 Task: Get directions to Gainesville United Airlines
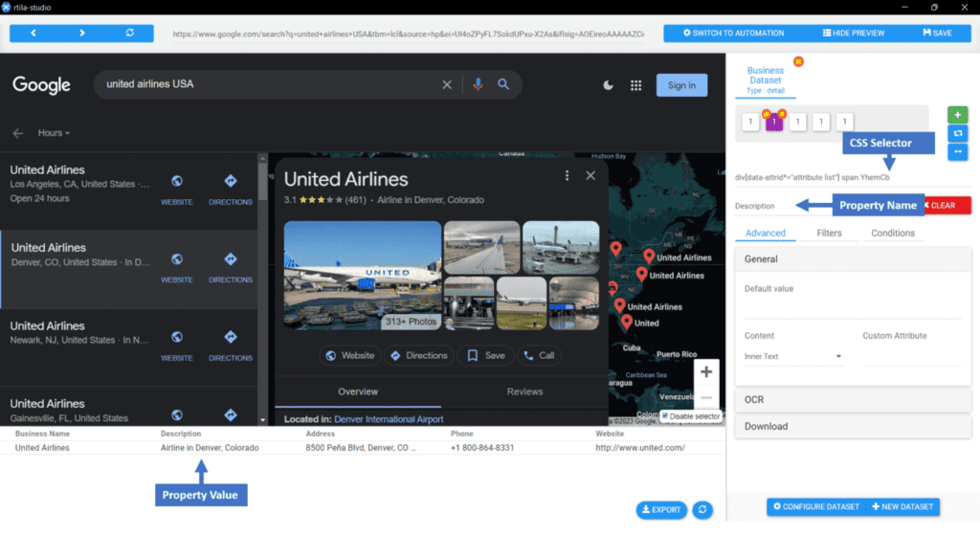point(231,414)
